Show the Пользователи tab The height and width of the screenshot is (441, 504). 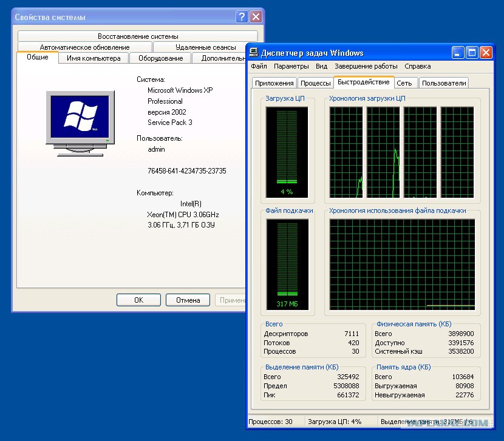444,83
